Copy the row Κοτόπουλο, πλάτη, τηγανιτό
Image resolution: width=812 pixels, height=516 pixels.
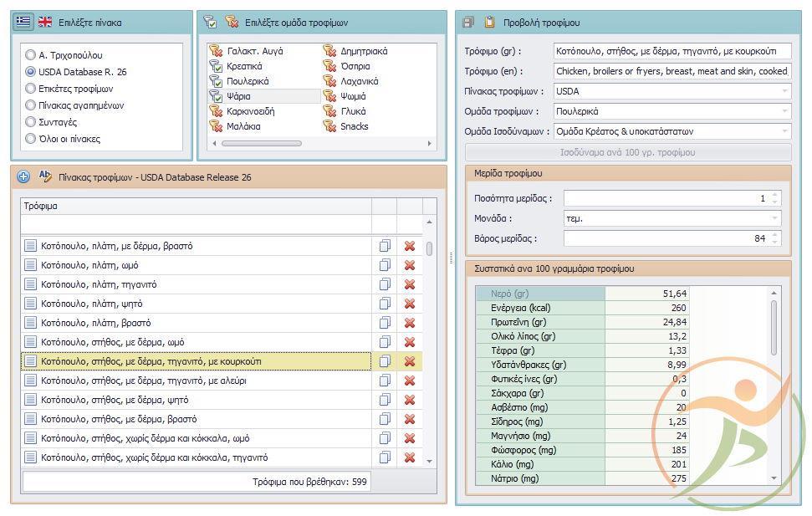pos(385,284)
